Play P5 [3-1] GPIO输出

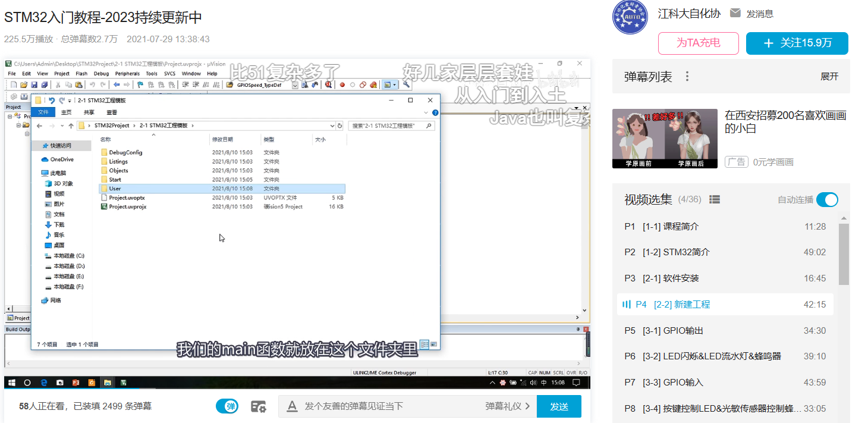click(725, 330)
